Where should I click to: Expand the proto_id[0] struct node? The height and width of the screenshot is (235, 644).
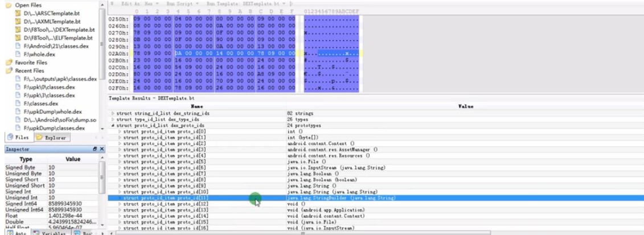(x=120, y=131)
